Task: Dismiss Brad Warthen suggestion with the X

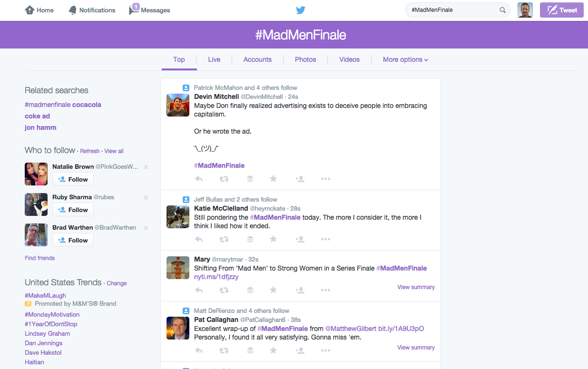Action: pos(146,228)
